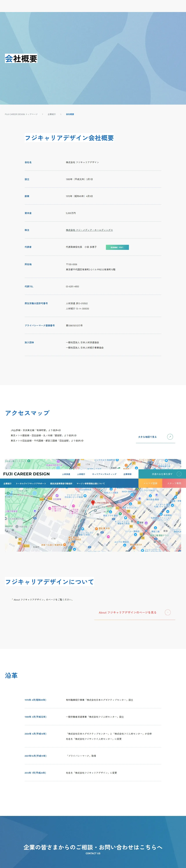Open the 企業紹介 breadcrumb link
This screenshot has height=868, width=186.
(52, 114)
